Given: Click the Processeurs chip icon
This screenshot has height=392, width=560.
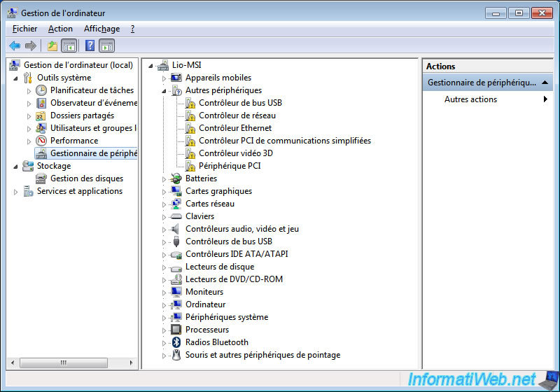Looking at the screenshot, I should (176, 330).
